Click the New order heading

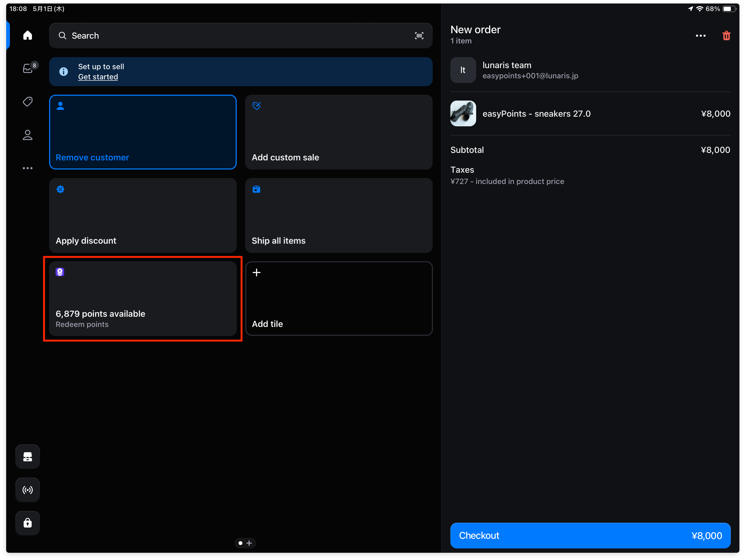(476, 30)
